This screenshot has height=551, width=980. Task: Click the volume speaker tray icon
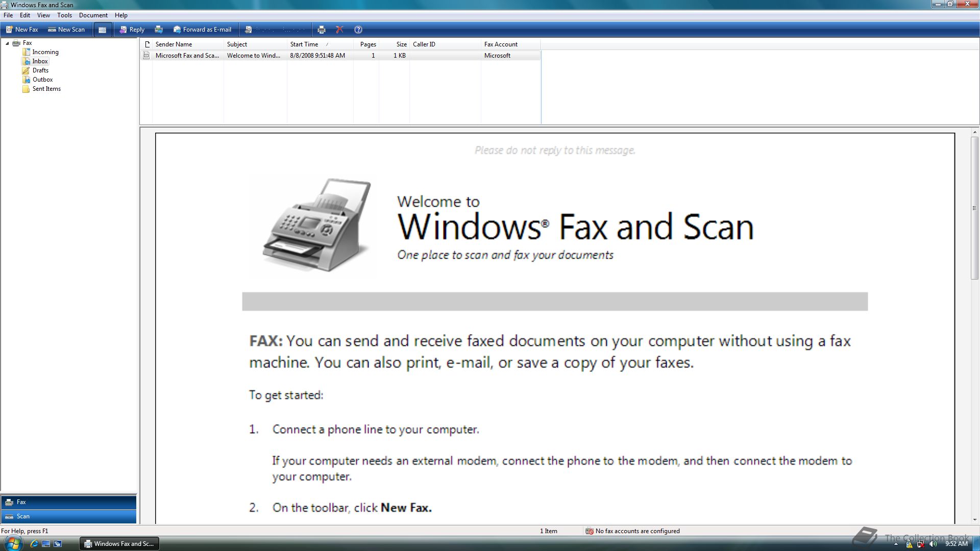coord(933,544)
